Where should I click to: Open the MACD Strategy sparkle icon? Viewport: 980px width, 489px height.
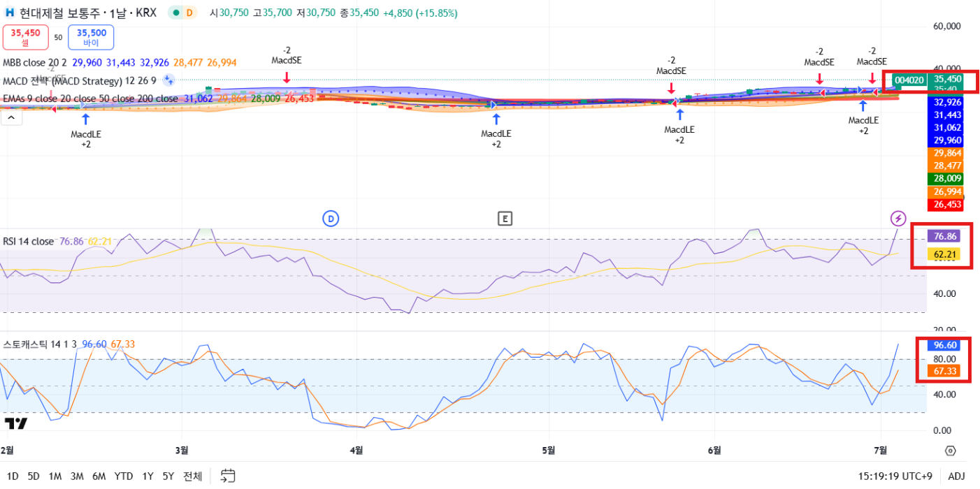click(x=168, y=80)
